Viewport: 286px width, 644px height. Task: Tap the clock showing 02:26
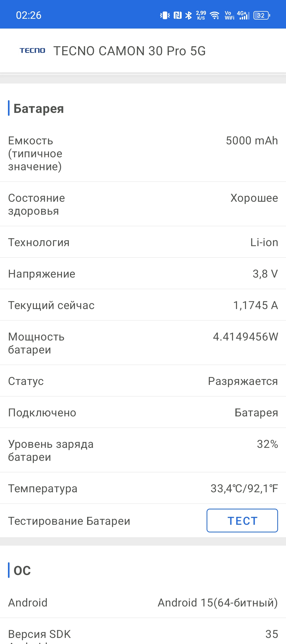pyautogui.click(x=29, y=15)
